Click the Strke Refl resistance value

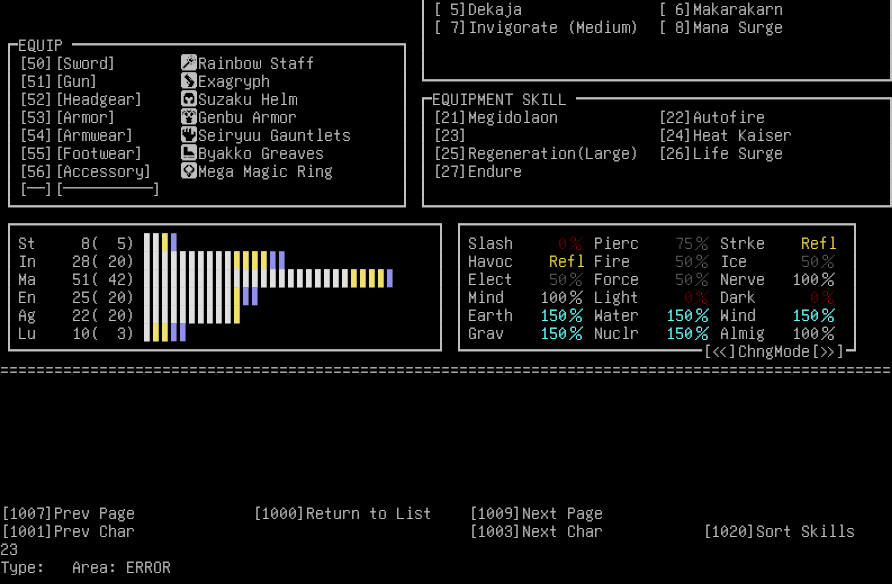click(818, 243)
